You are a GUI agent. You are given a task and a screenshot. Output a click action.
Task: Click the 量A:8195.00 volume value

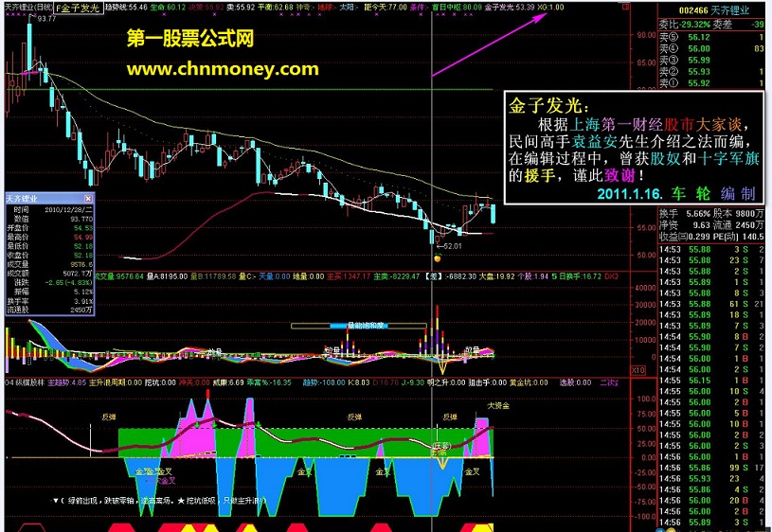click(168, 276)
